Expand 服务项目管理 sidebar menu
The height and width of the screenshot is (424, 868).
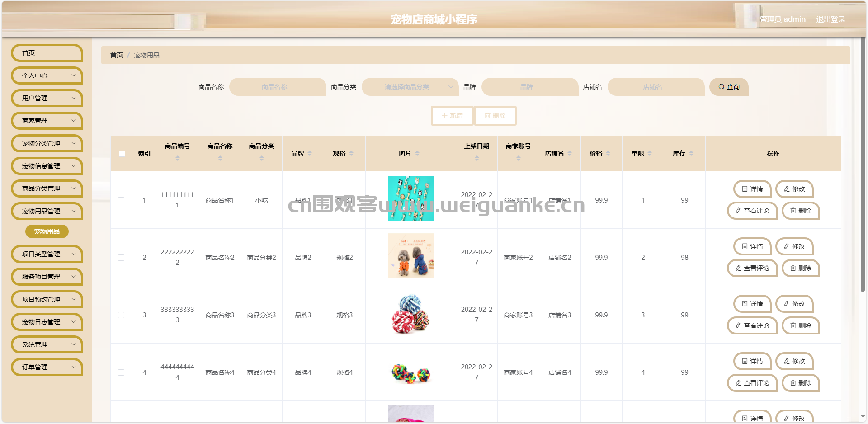point(47,277)
